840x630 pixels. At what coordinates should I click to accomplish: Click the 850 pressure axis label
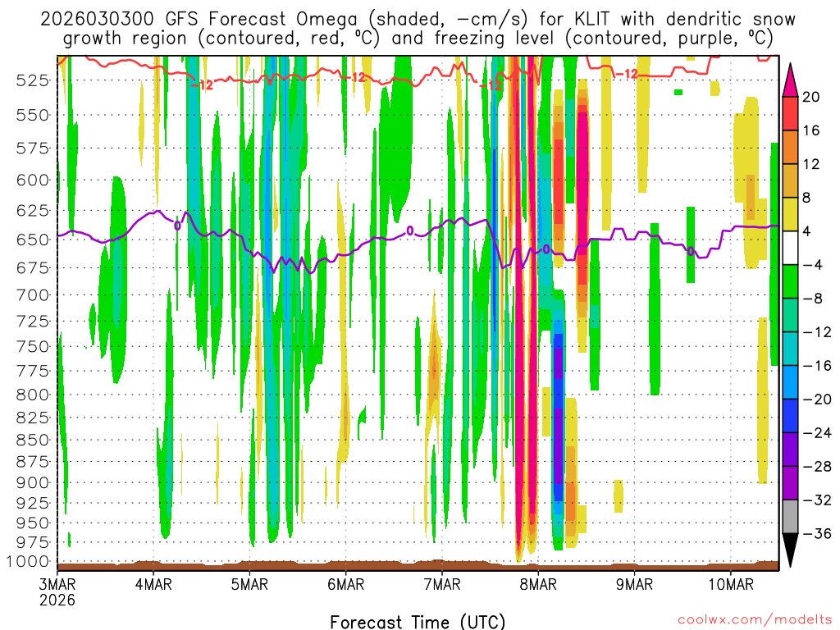coord(33,439)
